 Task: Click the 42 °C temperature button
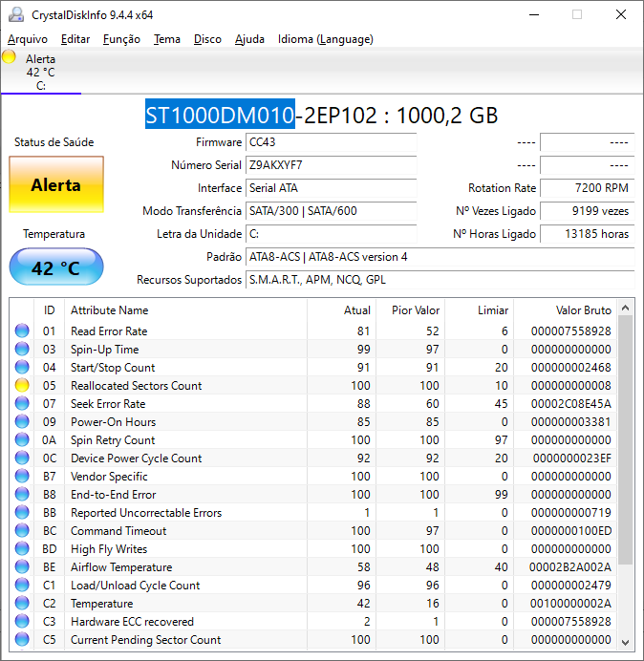56,267
